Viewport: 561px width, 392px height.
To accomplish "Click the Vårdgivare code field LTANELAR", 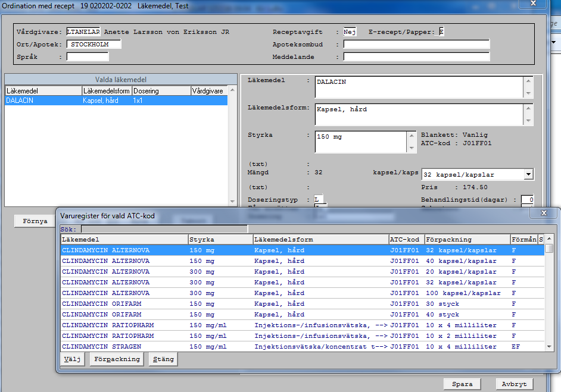I will tap(83, 32).
